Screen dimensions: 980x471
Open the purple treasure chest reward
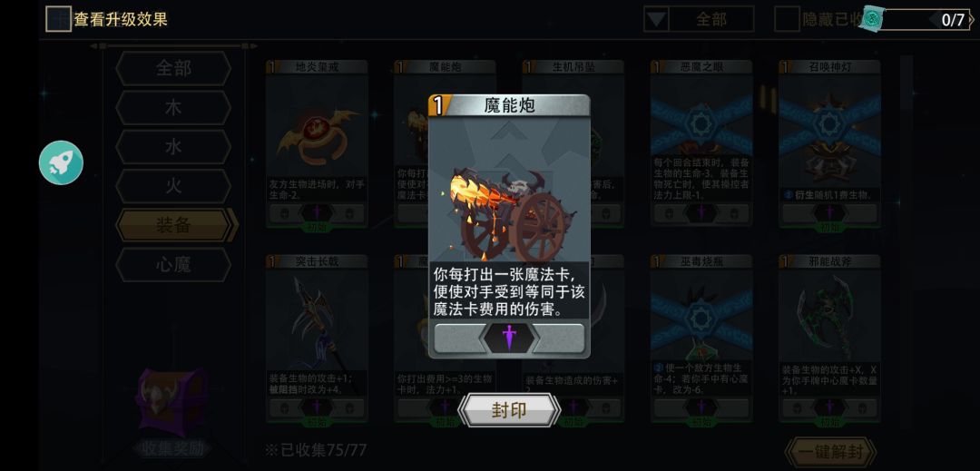point(171,402)
